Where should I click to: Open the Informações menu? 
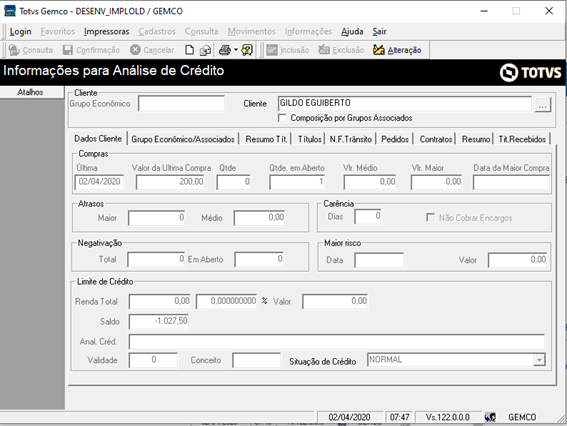click(x=308, y=31)
